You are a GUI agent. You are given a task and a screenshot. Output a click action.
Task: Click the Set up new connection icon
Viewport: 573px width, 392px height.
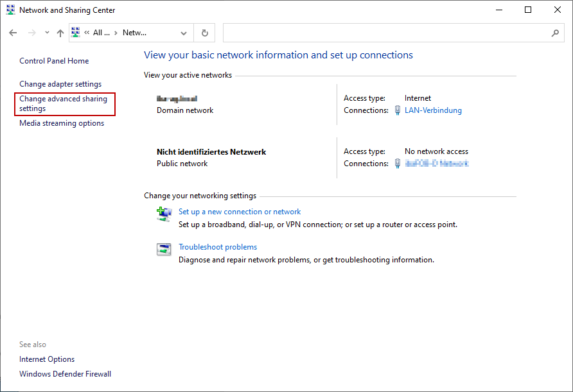(164, 213)
